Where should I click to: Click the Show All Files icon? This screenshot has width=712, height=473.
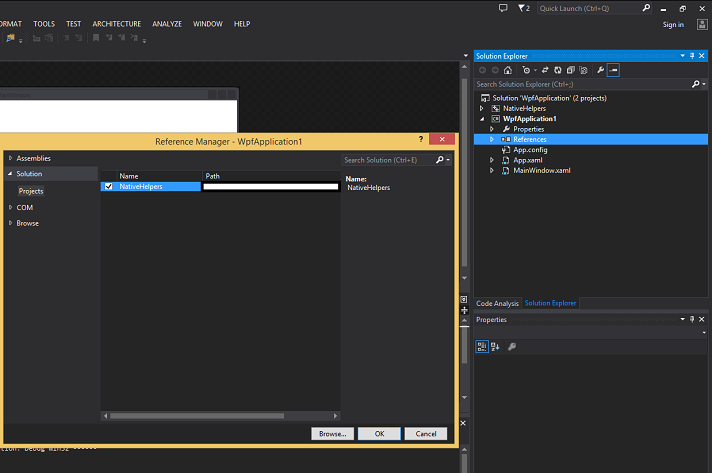click(x=583, y=70)
